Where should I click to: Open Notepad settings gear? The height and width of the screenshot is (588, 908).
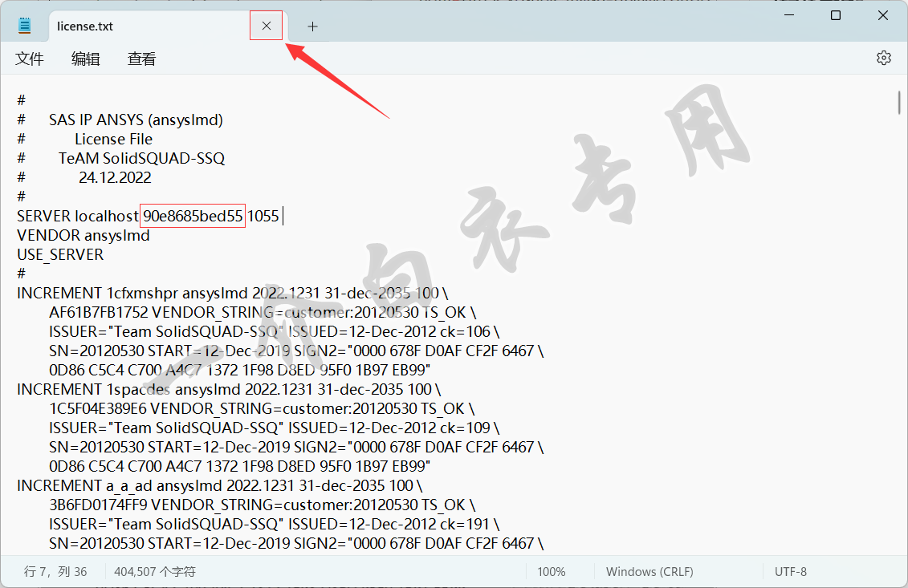pos(884,58)
